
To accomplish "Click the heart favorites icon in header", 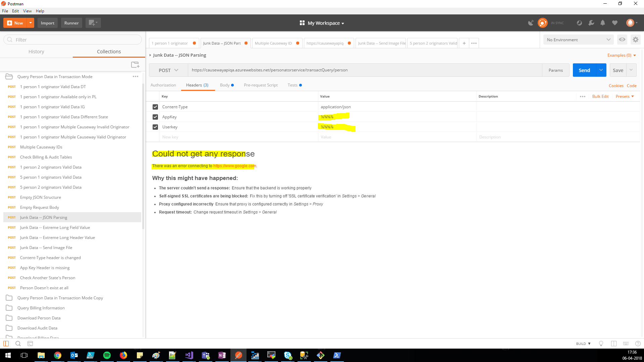I will (615, 23).
